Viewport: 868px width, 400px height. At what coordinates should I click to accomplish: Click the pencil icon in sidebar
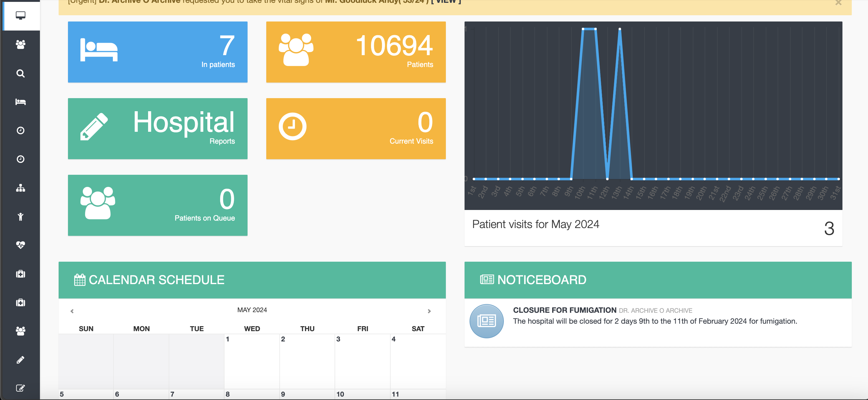click(x=21, y=360)
